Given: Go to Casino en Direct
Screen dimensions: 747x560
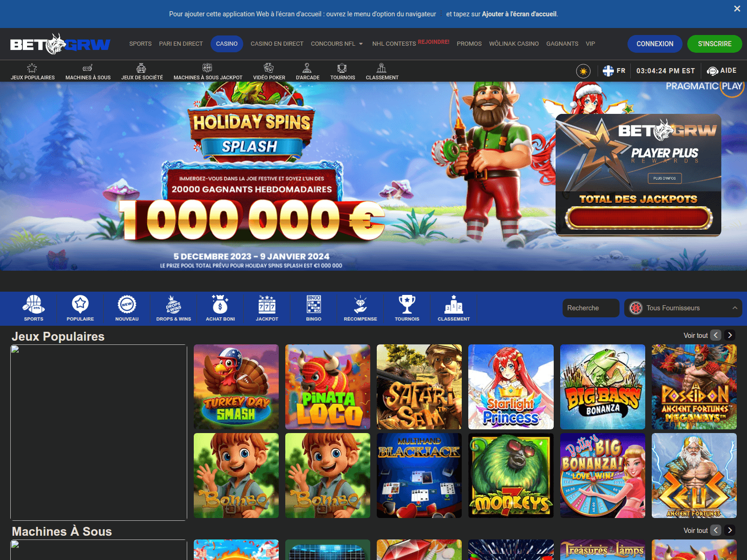Looking at the screenshot, I should [x=277, y=44].
